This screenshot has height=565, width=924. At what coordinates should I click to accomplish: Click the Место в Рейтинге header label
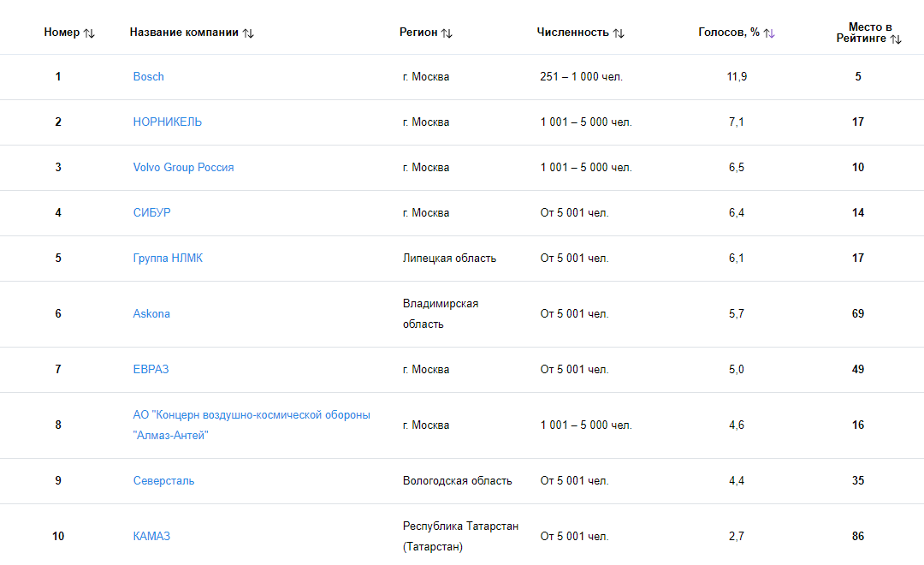pyautogui.click(x=862, y=33)
